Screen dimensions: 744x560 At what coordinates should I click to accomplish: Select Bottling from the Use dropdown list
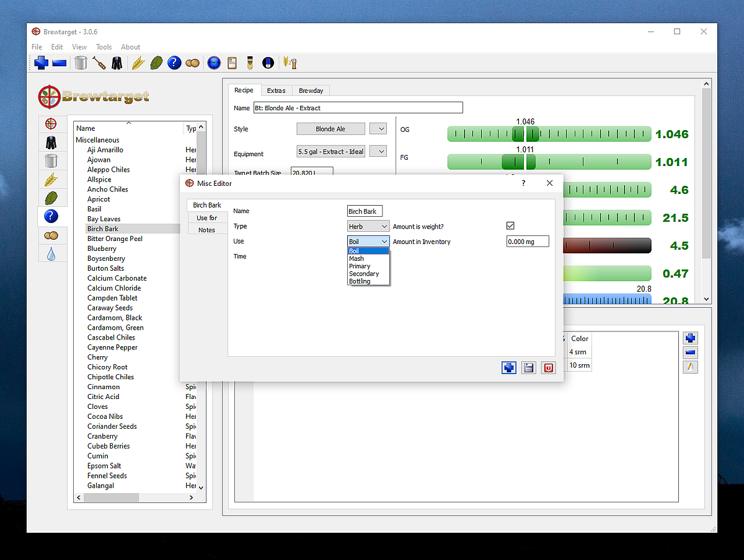coord(368,281)
